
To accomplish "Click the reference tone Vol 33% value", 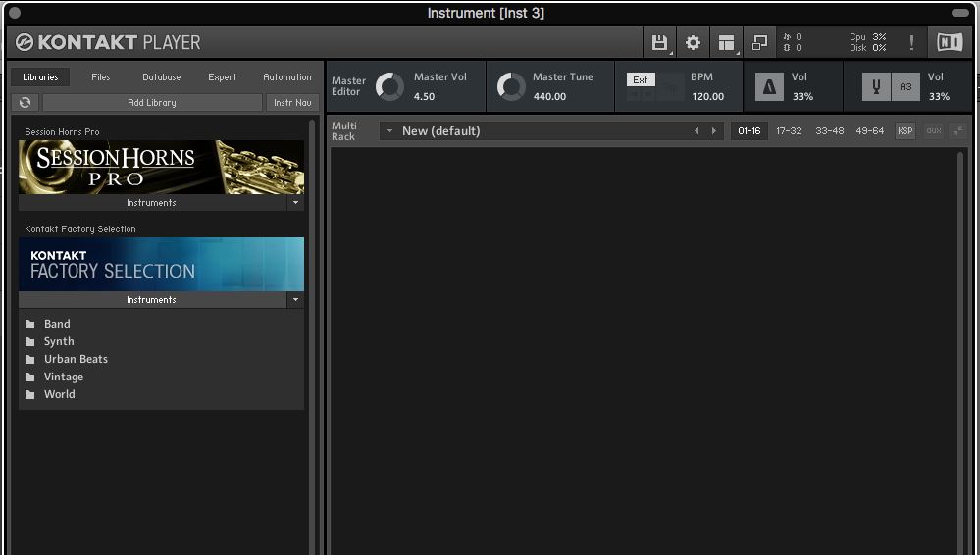I will pyautogui.click(x=939, y=97).
